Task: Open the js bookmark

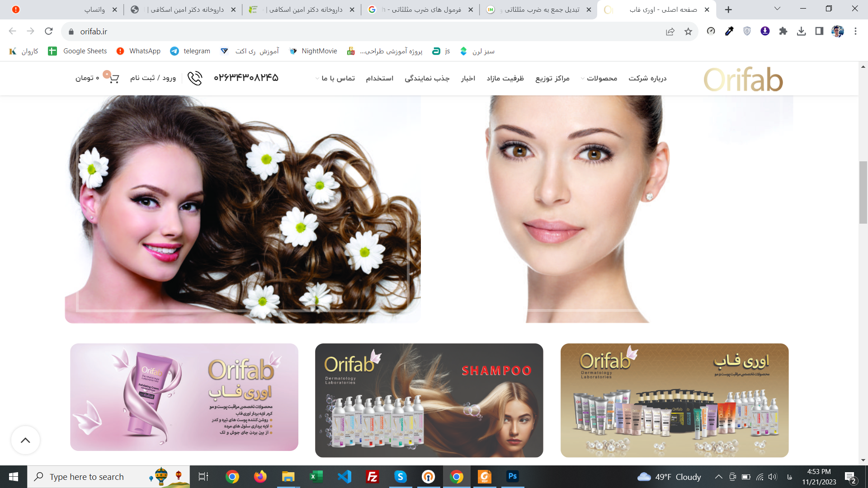Action: (441, 51)
